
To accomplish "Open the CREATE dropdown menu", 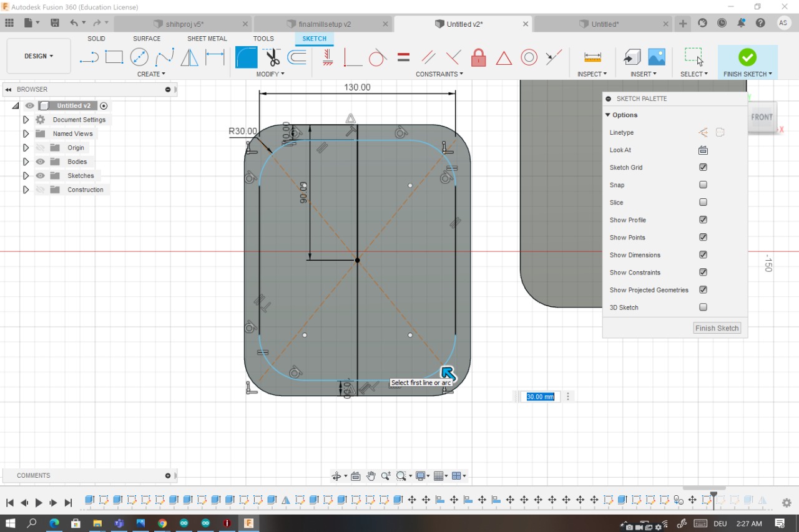I will (x=151, y=74).
